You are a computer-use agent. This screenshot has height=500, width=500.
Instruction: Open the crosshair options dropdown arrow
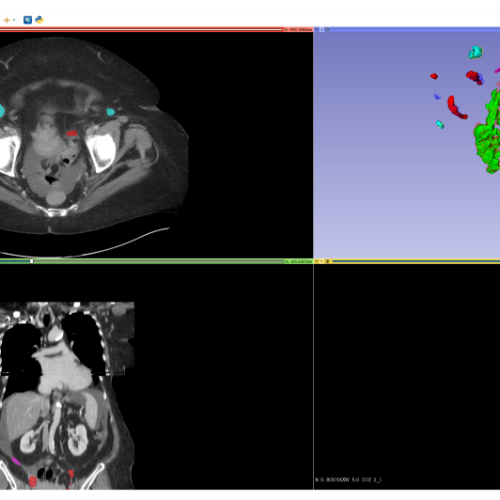(x=14, y=20)
